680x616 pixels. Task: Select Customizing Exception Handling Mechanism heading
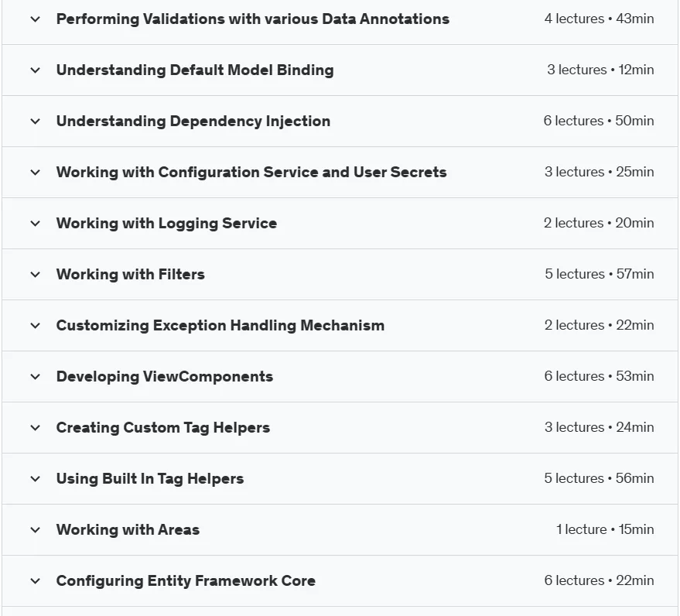pos(220,325)
